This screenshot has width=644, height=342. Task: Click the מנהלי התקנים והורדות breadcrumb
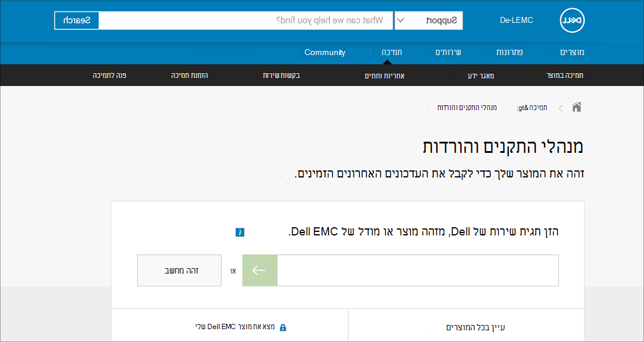[x=467, y=108]
